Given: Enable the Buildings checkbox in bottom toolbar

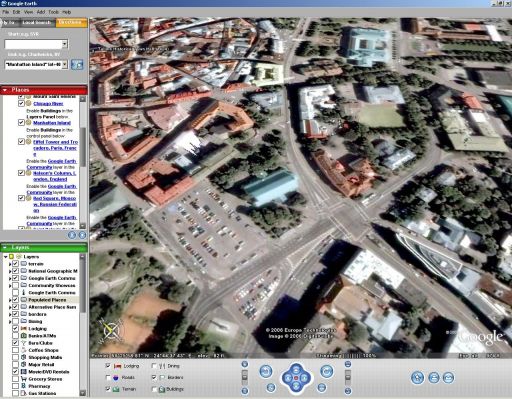Looking at the screenshot, I should [154, 389].
